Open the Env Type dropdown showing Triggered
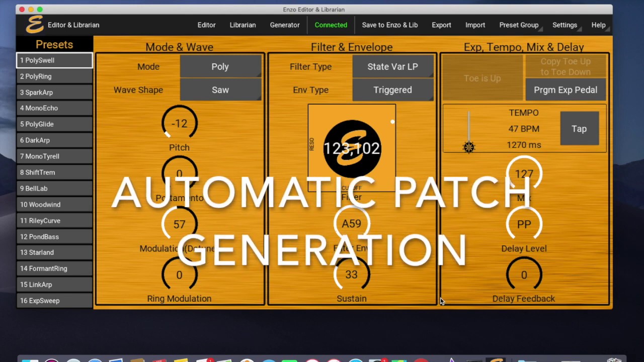The width and height of the screenshot is (644, 362). 392,89
